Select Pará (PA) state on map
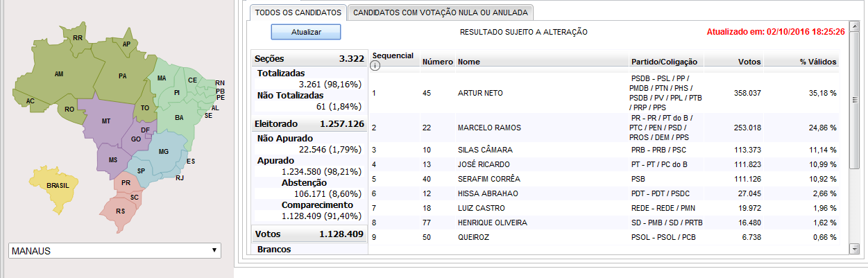 point(122,76)
